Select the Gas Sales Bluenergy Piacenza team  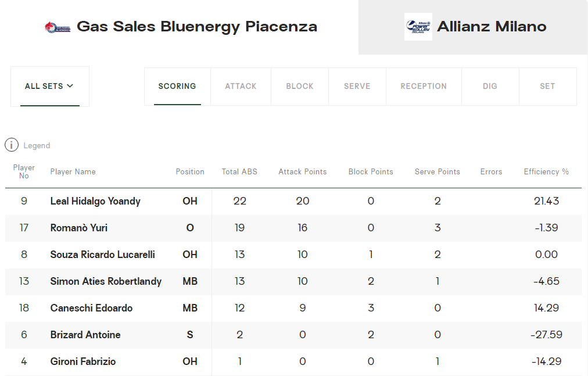(x=196, y=27)
